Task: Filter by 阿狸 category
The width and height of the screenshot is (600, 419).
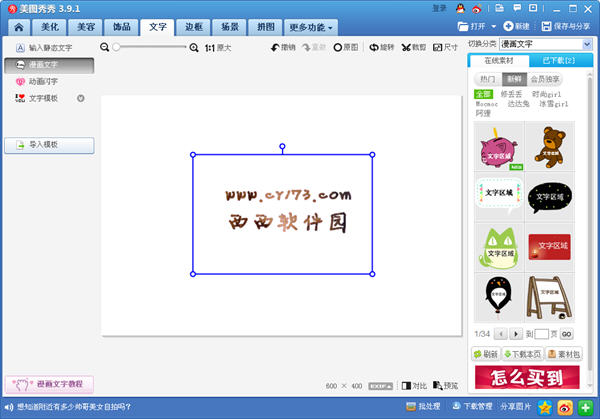Action: coord(483,113)
